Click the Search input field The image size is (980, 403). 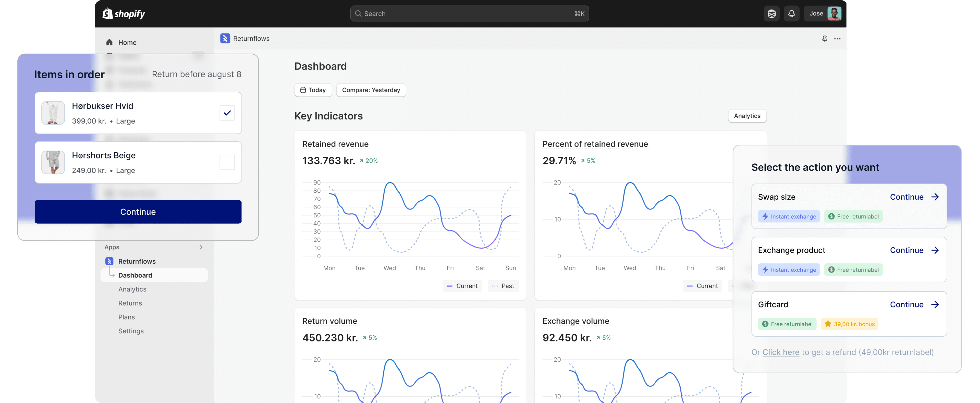point(470,14)
